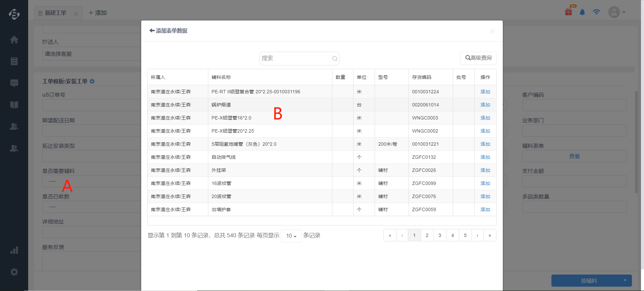Open the chat message sidebar icon
The image size is (644, 291).
pyautogui.click(x=14, y=83)
